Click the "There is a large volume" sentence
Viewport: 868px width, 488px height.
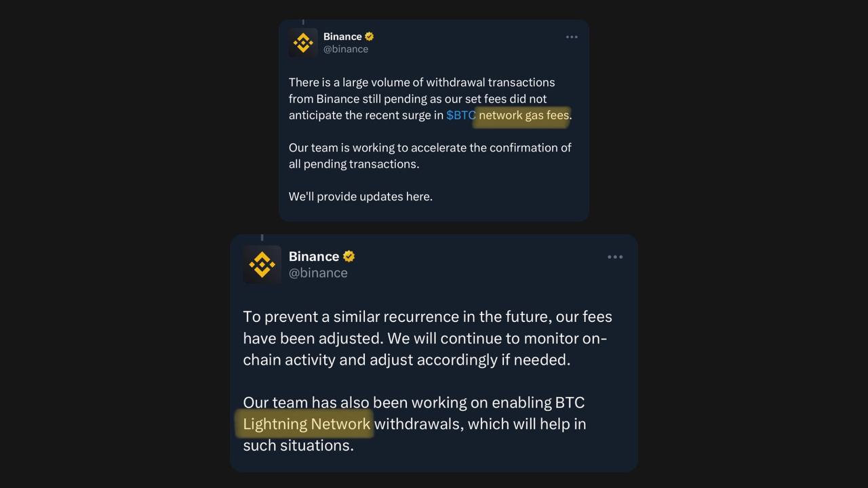421,83
